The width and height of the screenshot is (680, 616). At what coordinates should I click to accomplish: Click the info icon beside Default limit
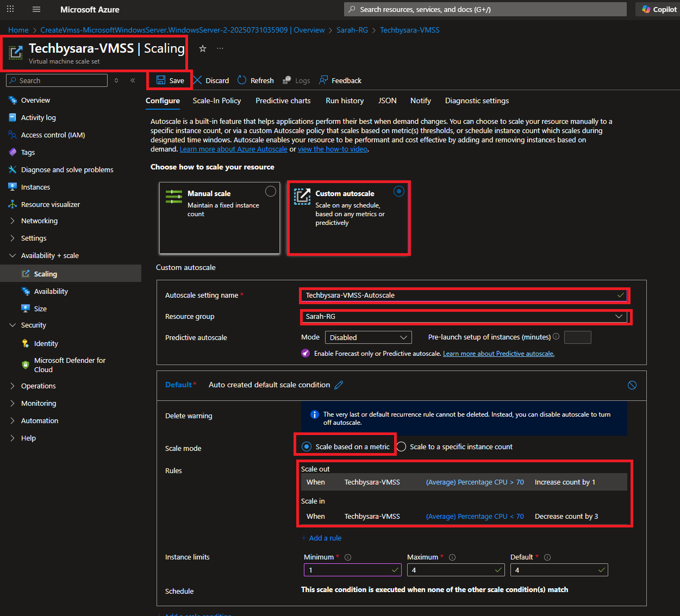coord(547,557)
